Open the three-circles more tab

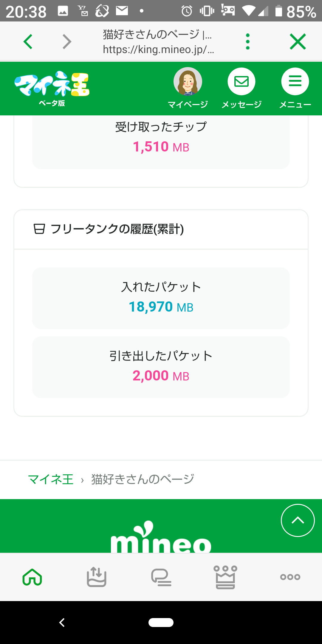coord(290,577)
